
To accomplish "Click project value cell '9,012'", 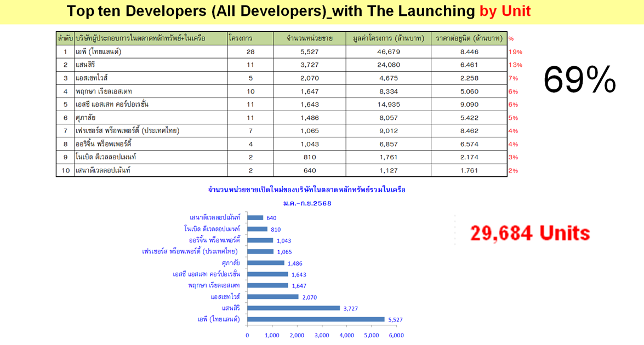I will coord(388,131).
